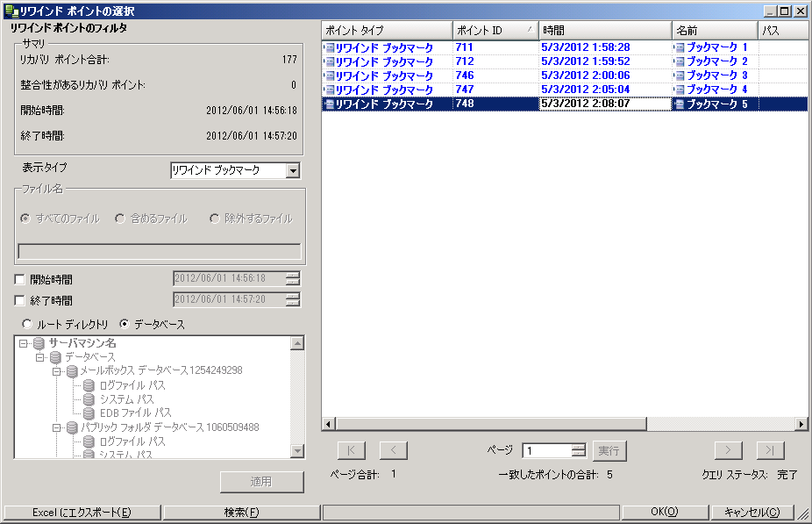Collapse the パブリック フォルダ データベース node

coord(56,427)
